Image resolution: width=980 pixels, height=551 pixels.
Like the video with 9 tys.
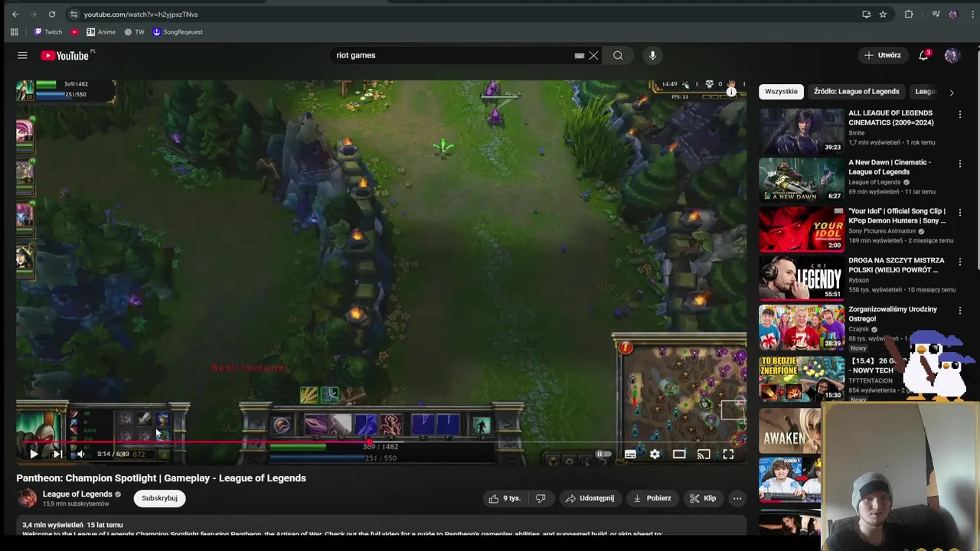pyautogui.click(x=505, y=498)
